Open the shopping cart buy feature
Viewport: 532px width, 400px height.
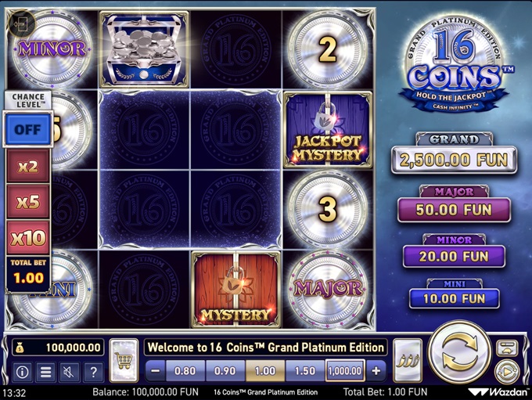point(124,360)
